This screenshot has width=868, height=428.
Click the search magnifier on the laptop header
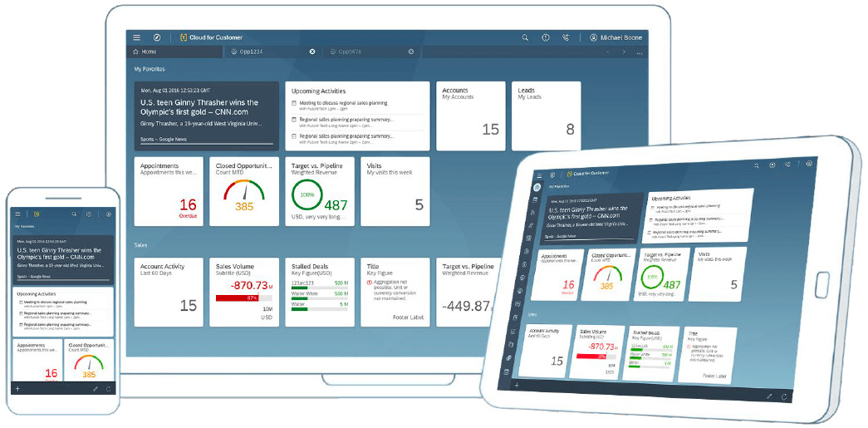[525, 37]
